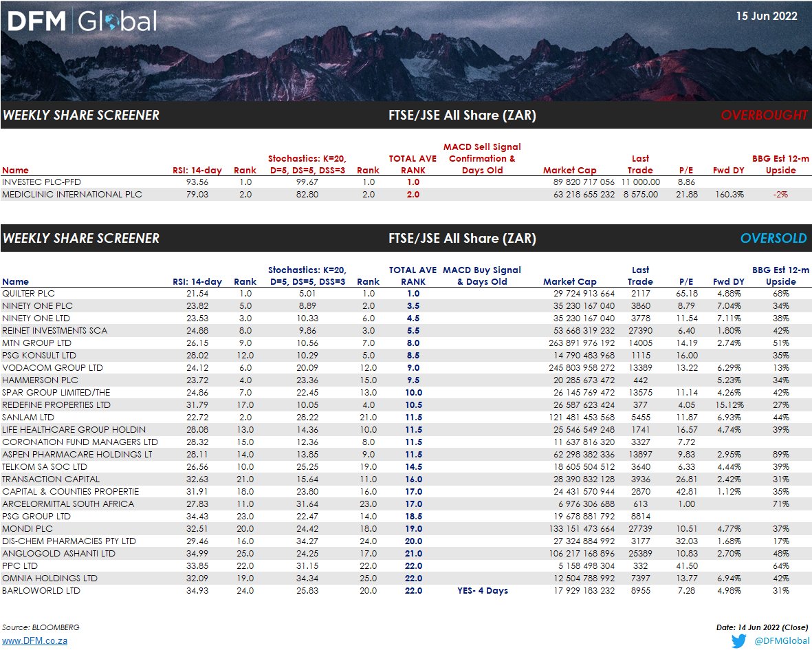The height and width of the screenshot is (659, 812).
Task: Click MACD Buy Signal & Days Old header
Action: click(x=482, y=276)
